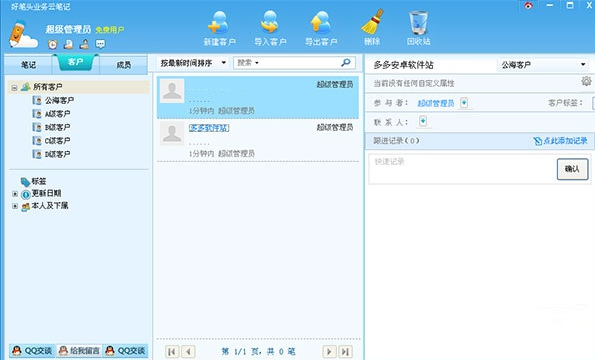Image resolution: width=595 pixels, height=360 pixels.
Task: Minimize the 好笔头业务云笔记 window
Action: (x=550, y=5)
